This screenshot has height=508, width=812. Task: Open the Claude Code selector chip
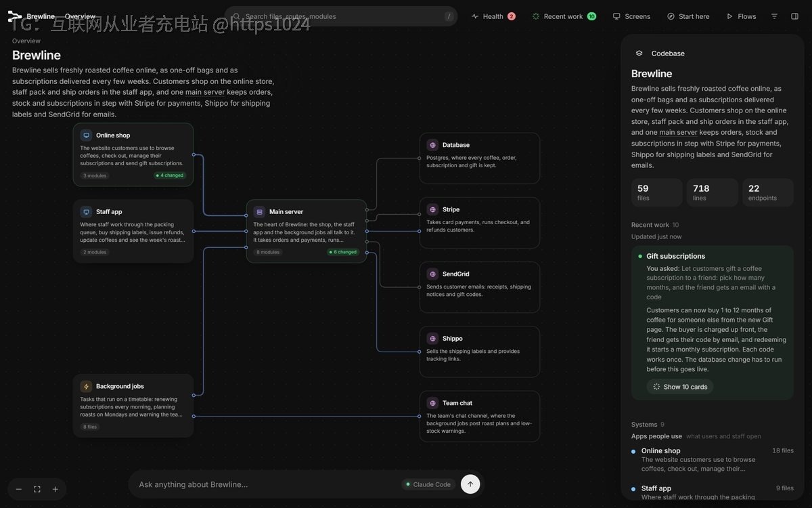tap(428, 484)
